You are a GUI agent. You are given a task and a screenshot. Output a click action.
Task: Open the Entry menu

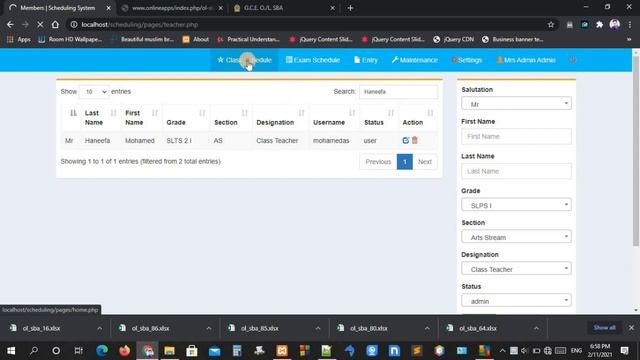366,60
